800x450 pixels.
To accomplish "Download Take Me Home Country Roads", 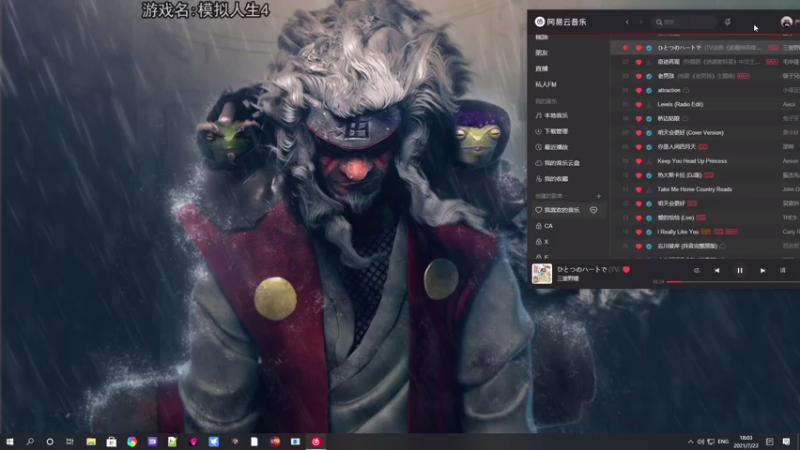I will point(649,189).
